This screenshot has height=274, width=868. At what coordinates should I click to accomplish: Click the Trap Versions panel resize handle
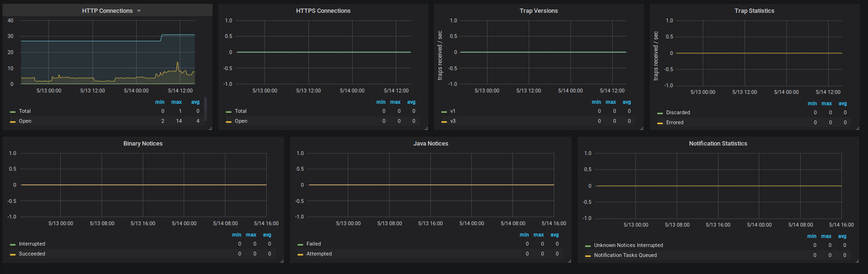(x=642, y=128)
